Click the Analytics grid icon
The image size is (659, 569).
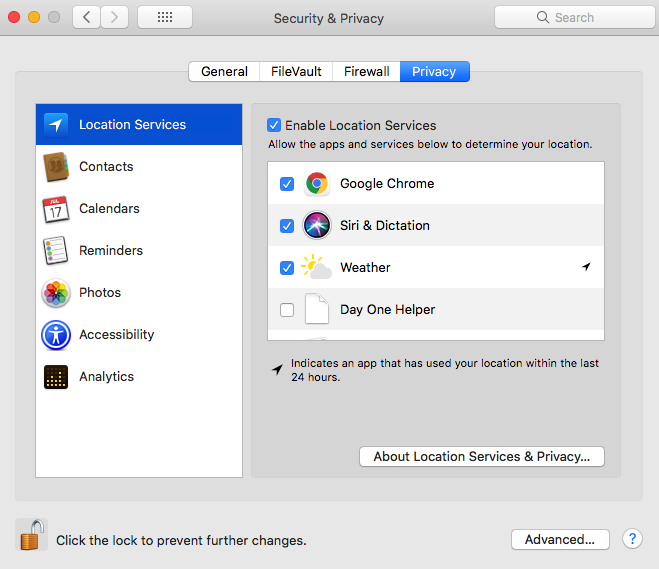click(56, 377)
